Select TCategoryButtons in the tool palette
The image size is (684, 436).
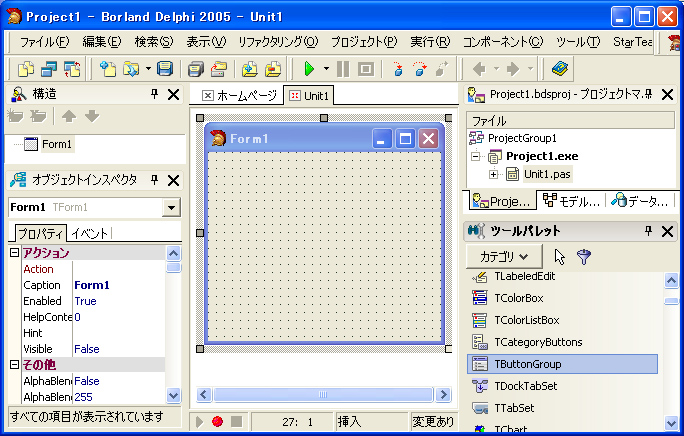coord(562,342)
